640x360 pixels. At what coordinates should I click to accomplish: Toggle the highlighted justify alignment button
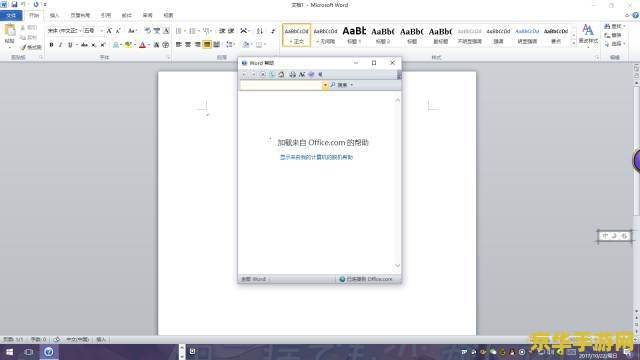(207, 44)
